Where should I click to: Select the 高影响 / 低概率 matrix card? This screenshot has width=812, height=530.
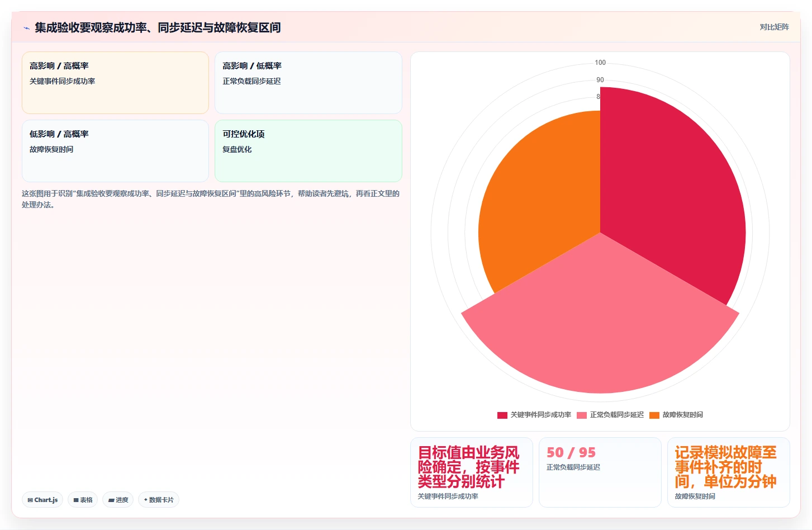(308, 83)
